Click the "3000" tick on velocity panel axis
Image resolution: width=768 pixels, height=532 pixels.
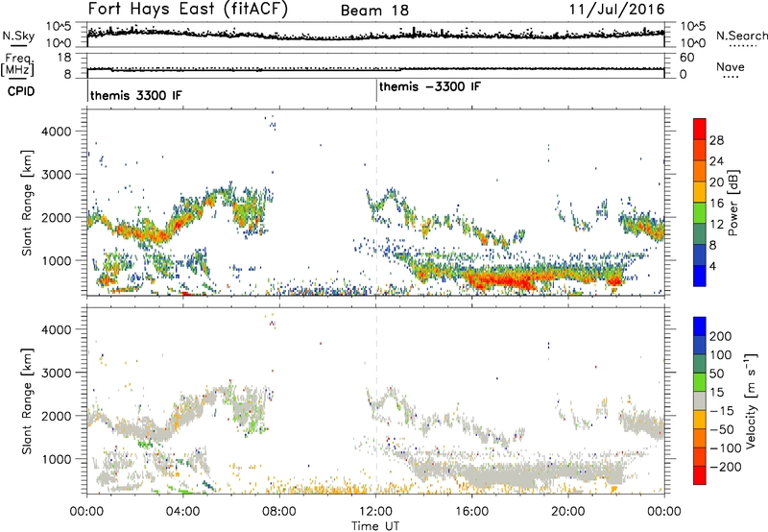(56, 373)
